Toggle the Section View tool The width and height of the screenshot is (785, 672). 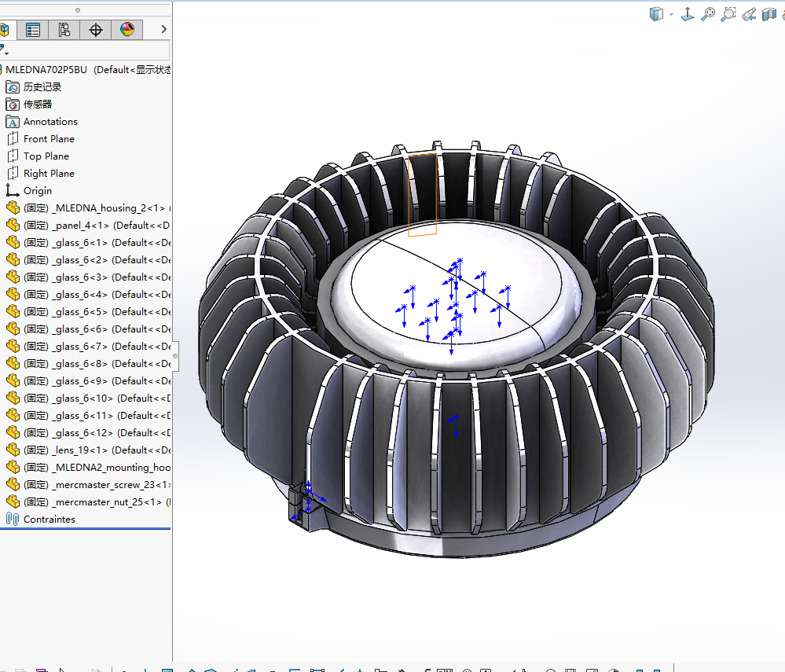(769, 14)
